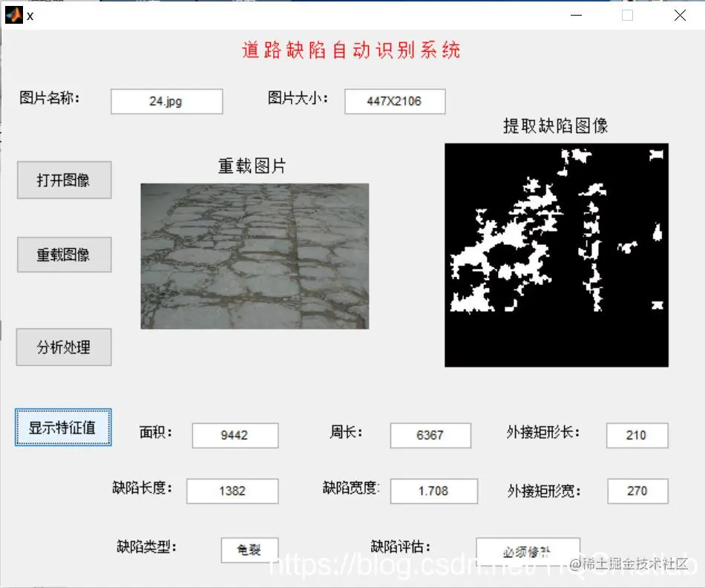Select the area value 9442
Screen dimensions: 705x588
[235, 436]
